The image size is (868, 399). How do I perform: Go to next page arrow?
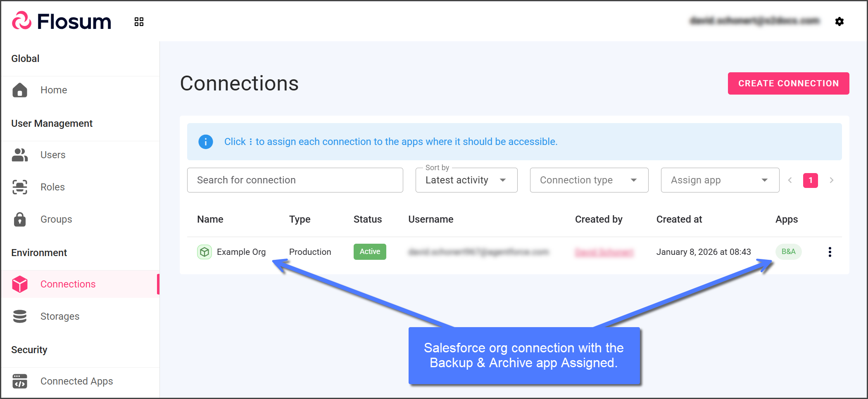(831, 180)
